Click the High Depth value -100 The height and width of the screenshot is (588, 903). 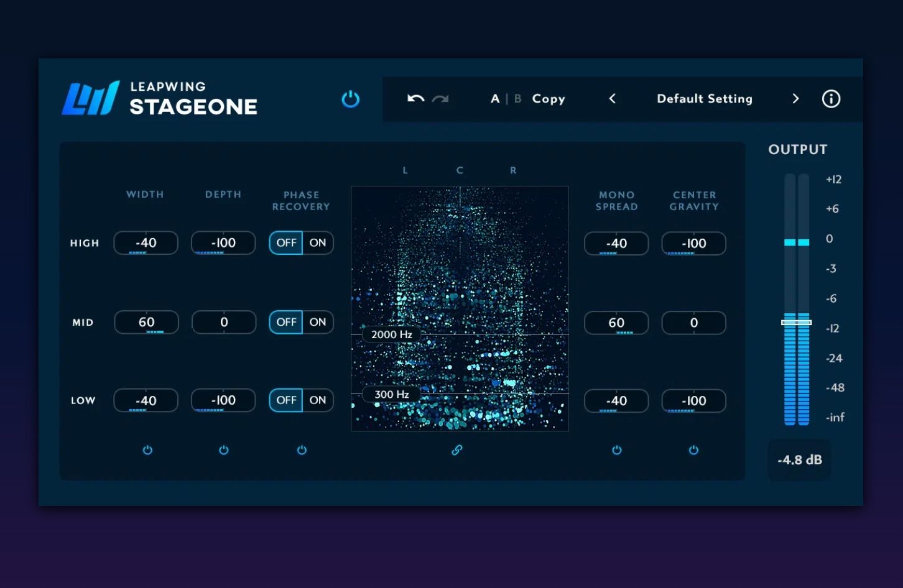pos(223,243)
